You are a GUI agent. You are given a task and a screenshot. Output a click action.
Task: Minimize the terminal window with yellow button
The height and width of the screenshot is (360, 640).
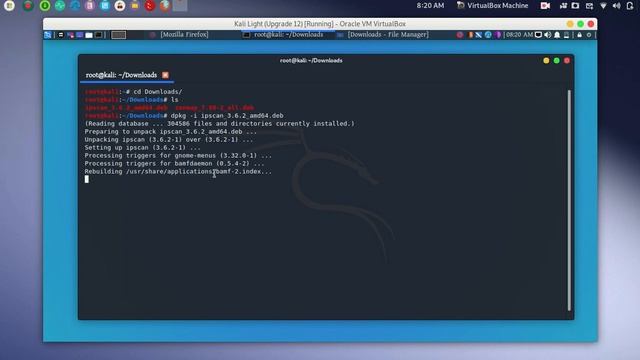(x=546, y=60)
